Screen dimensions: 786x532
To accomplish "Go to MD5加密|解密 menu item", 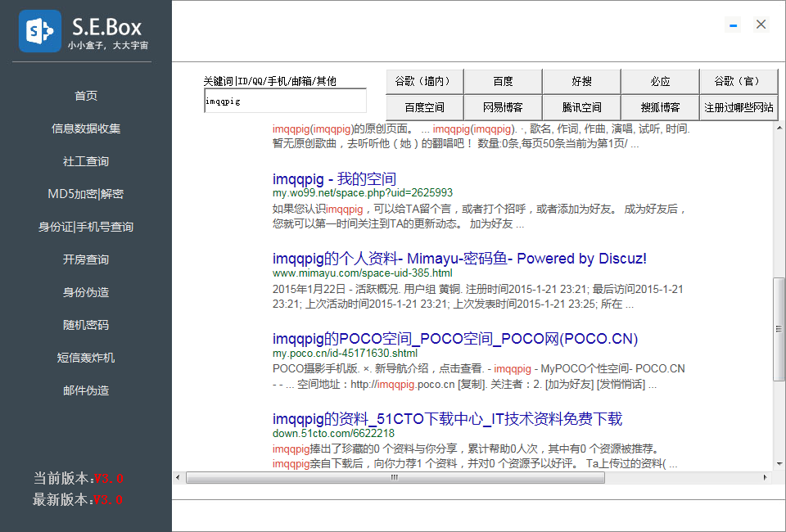I will (86, 194).
